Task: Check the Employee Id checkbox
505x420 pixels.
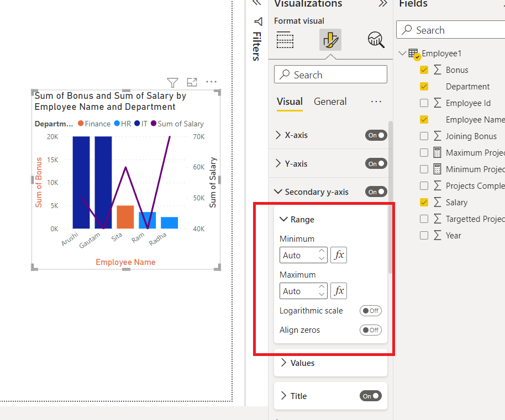Action: (424, 103)
